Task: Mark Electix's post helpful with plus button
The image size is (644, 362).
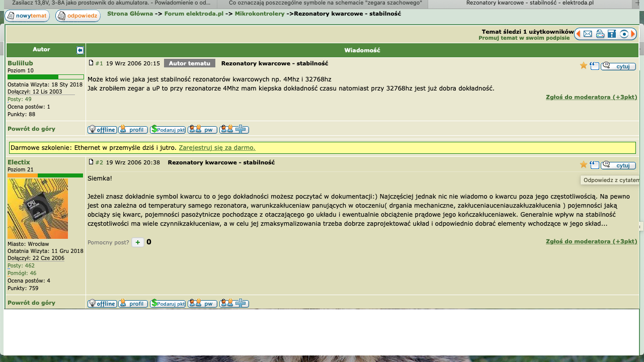Action: tap(138, 242)
